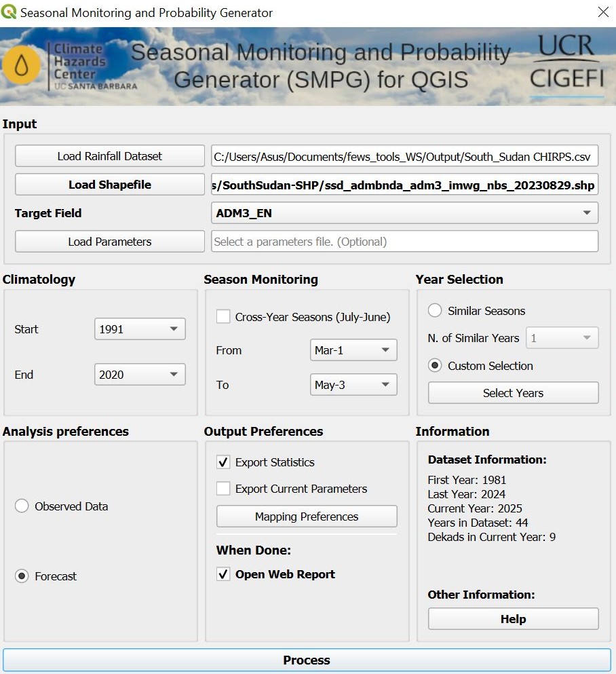Select the Similar Seasons radio option
Image resolution: width=616 pixels, height=674 pixels.
[x=435, y=311]
